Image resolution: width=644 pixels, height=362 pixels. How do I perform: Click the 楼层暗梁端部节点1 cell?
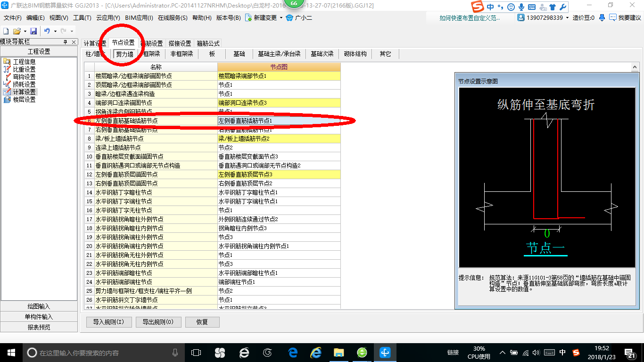(x=279, y=76)
